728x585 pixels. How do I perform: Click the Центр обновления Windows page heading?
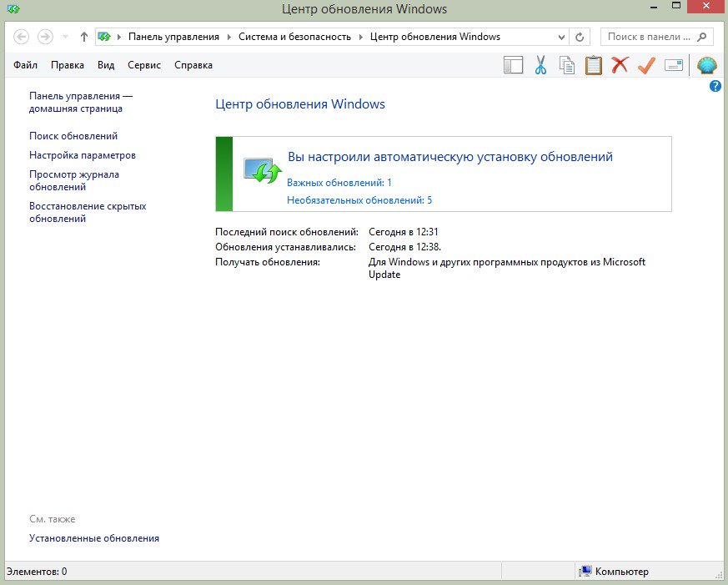pyautogui.click(x=300, y=103)
